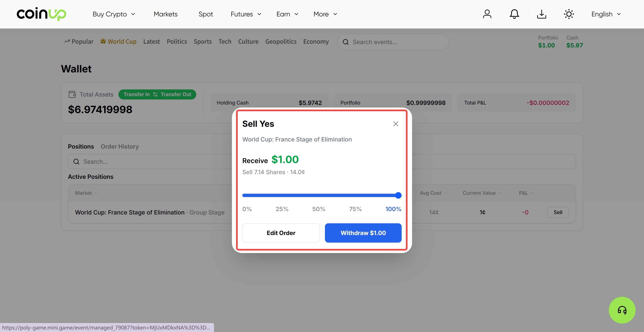Screen dimensions: 644x332
Task: Expand the Buy Crypto dropdown
Action: (x=114, y=14)
